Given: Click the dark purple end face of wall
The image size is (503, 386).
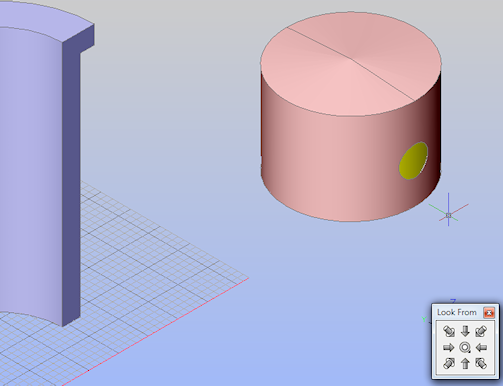Looking at the screenshot, I should (71, 187).
